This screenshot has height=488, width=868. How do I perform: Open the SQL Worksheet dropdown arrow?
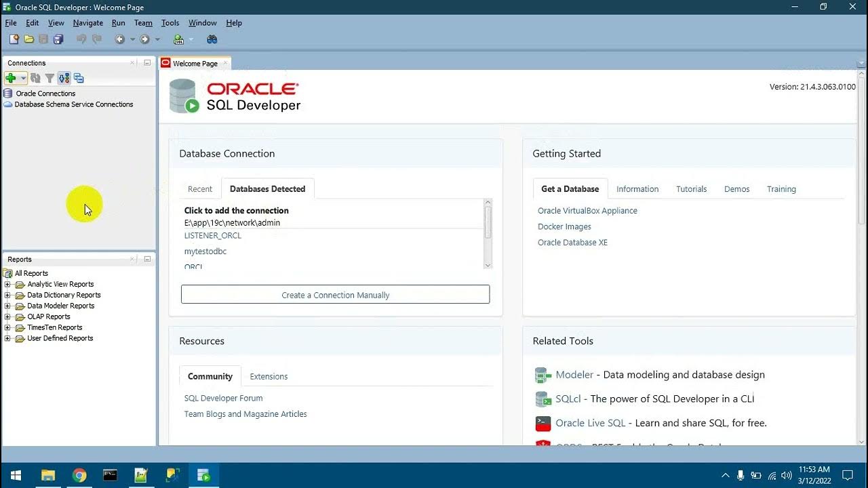[x=191, y=39]
